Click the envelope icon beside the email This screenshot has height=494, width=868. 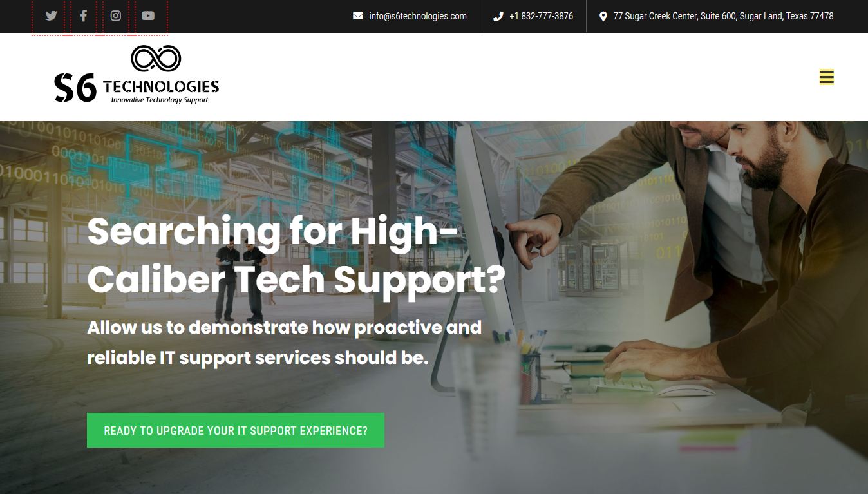(x=358, y=16)
